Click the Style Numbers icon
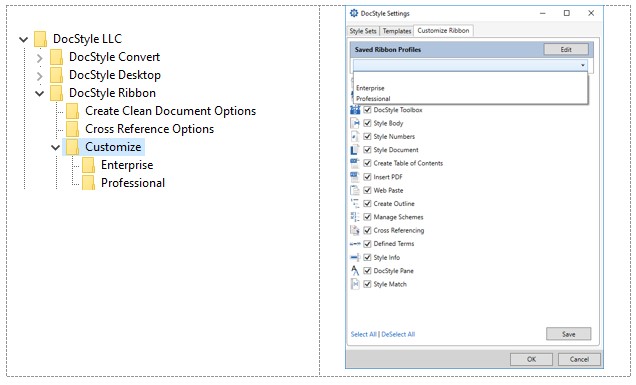Screen dimensions: 636x385 tap(355, 137)
